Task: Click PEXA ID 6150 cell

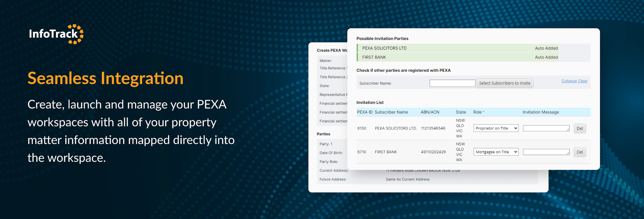Action: (362, 128)
